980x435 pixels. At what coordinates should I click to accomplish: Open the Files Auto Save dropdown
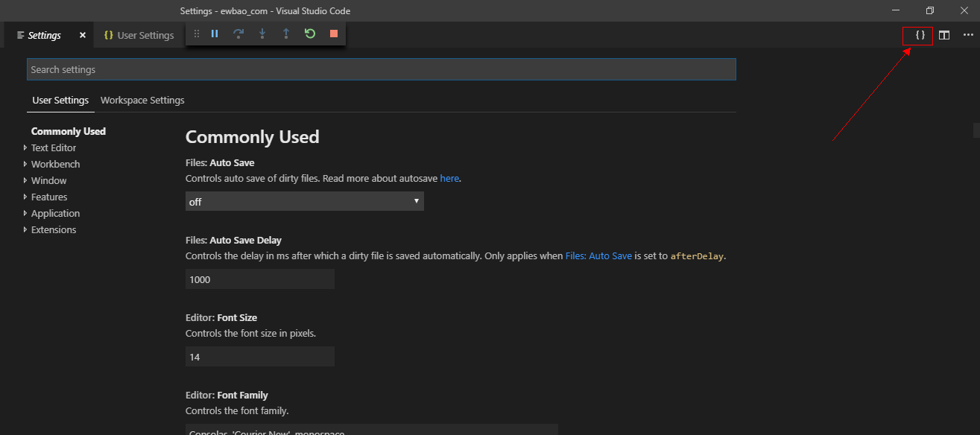pos(305,201)
